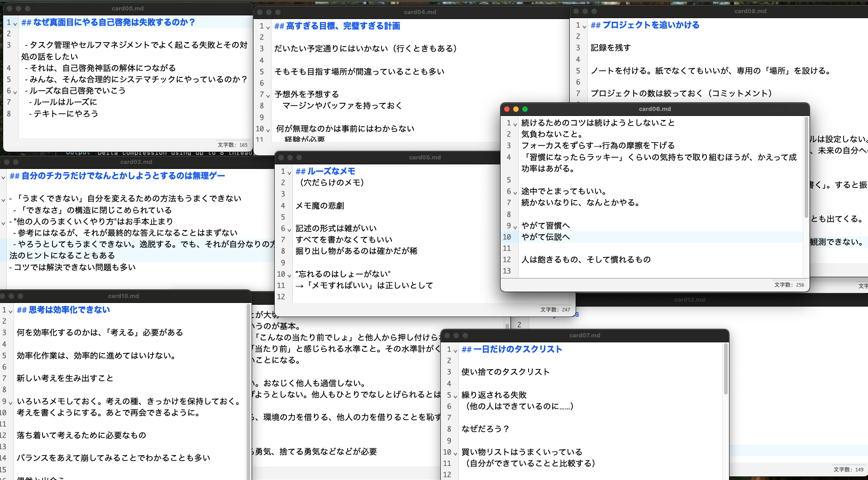Collapse the fold at line 1 in card06.md
The width and height of the screenshot is (868, 480).
tap(515, 124)
